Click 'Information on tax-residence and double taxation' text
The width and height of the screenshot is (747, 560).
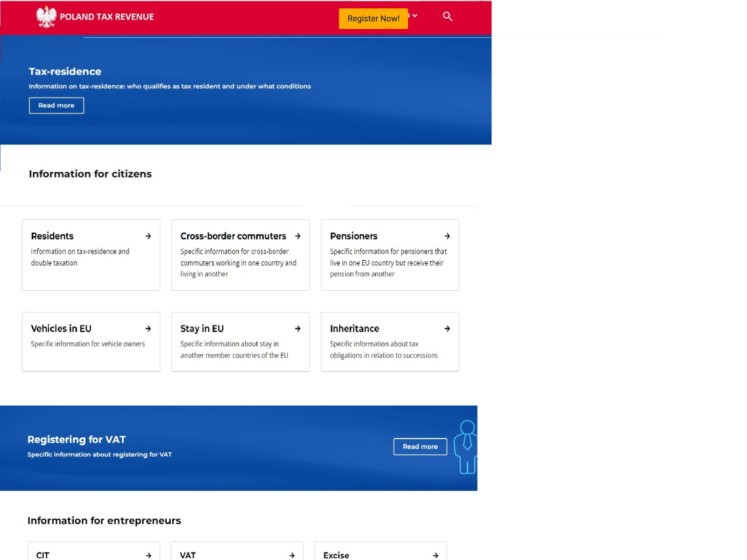pos(80,257)
